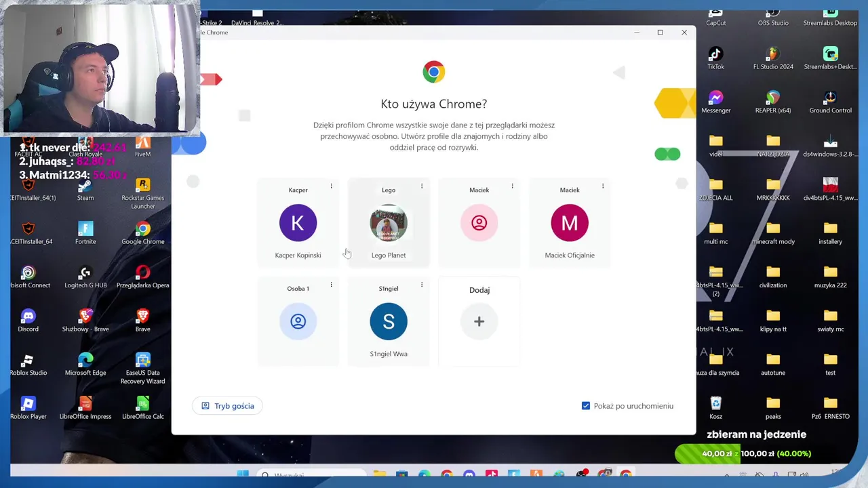Open Google Chrome desktop shortcut
Viewport: 868px width, 488px height.
pos(142,233)
